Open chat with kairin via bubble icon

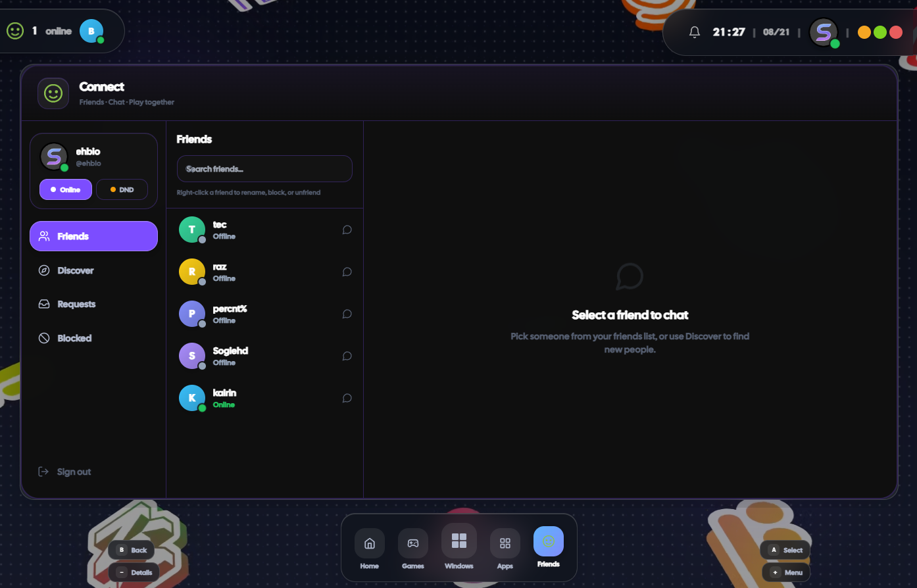point(347,399)
